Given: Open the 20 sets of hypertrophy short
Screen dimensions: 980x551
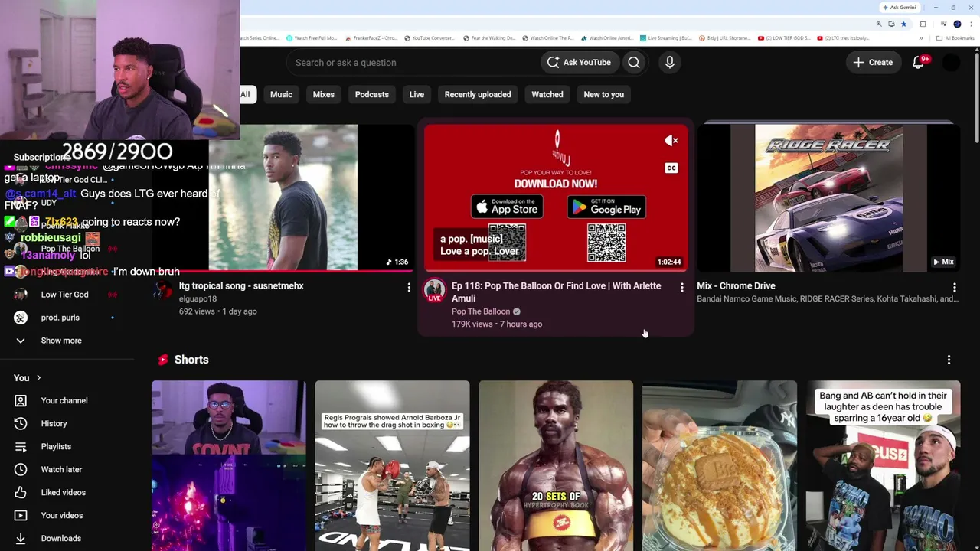Looking at the screenshot, I should 556,465.
